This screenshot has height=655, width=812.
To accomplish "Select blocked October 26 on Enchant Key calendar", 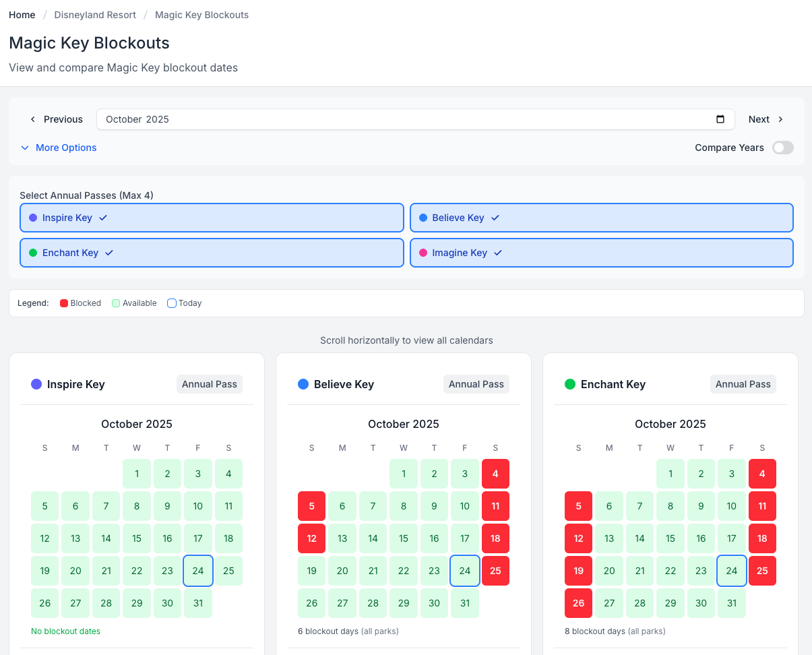I will tap(578, 603).
